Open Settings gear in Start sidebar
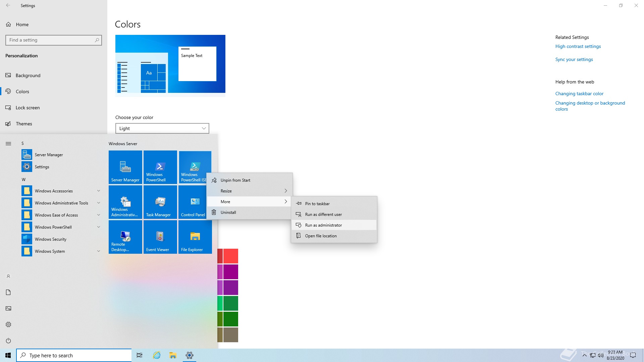The width and height of the screenshot is (644, 362). 8,324
